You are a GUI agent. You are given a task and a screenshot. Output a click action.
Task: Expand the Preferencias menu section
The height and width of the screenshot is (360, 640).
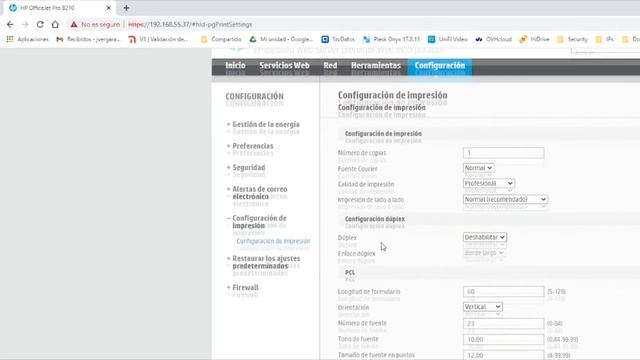(250, 146)
